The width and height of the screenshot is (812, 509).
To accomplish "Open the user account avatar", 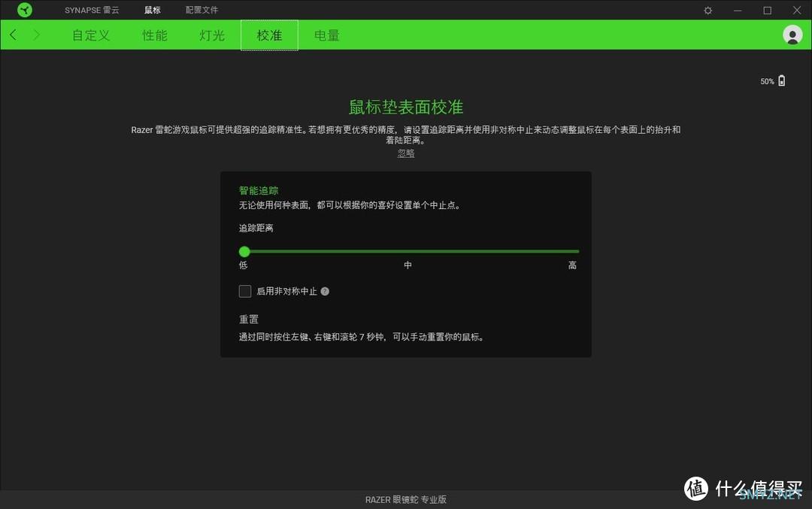I will (x=792, y=35).
